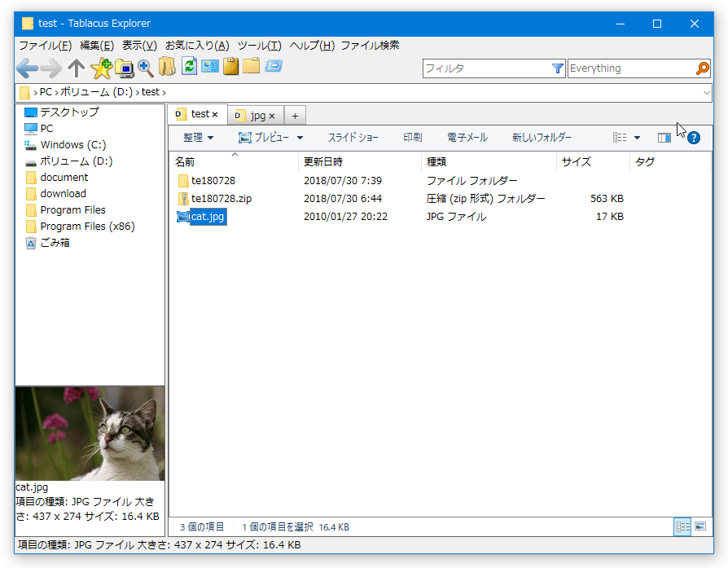Go up one level with the up arrow icon
The height and width of the screenshot is (568, 728).
pyautogui.click(x=75, y=68)
